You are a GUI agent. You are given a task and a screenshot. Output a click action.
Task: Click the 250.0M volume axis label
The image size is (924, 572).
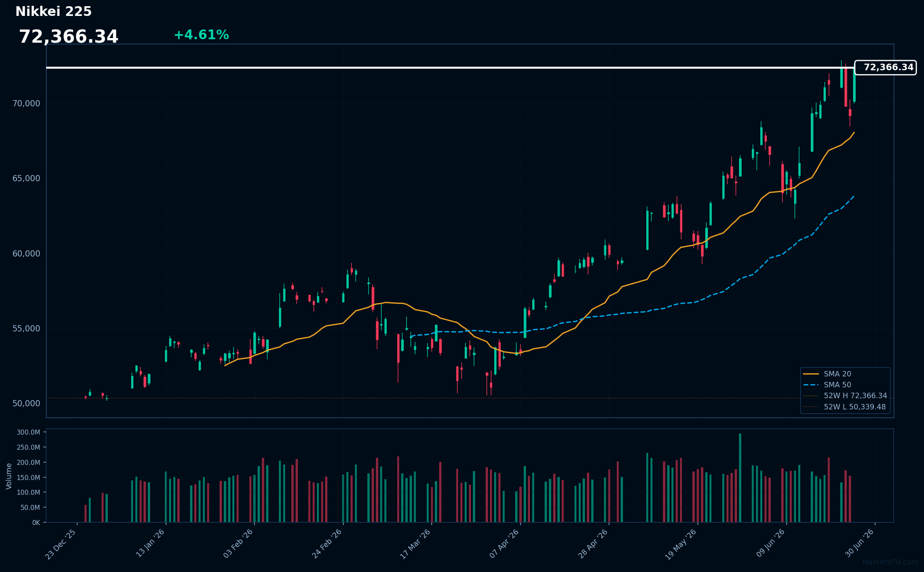(28, 447)
